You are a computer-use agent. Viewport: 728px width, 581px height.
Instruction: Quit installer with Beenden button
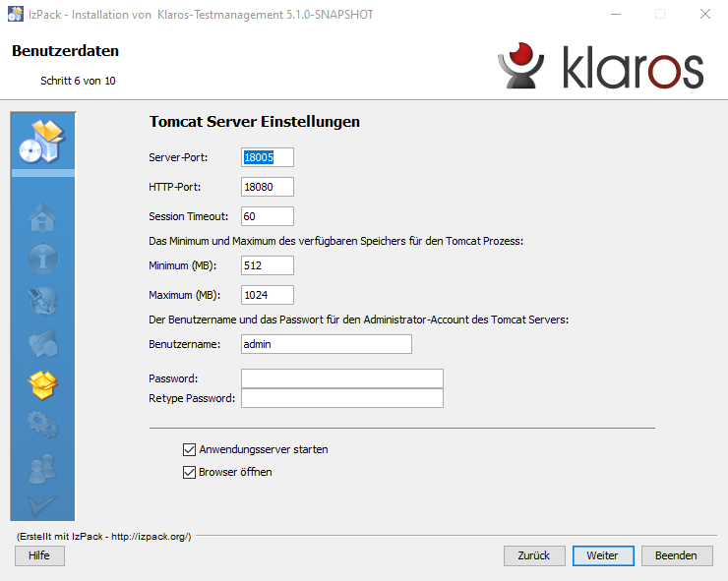(x=677, y=555)
